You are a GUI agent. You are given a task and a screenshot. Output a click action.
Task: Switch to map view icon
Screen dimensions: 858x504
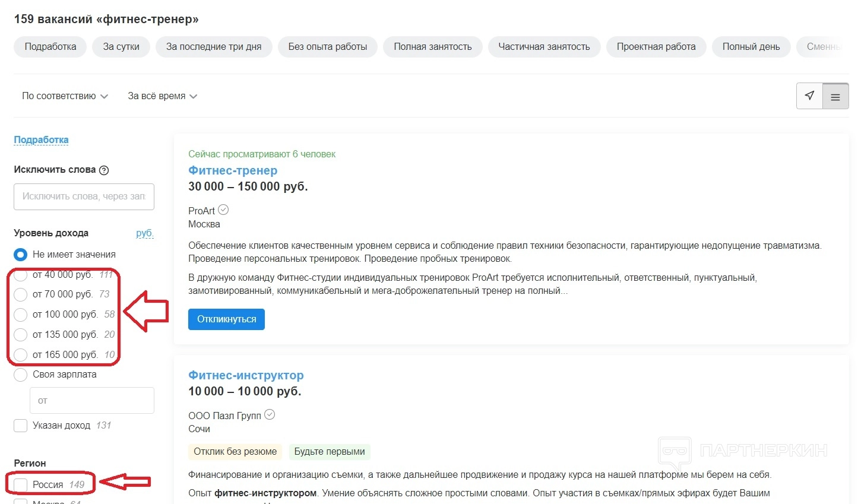click(x=809, y=96)
